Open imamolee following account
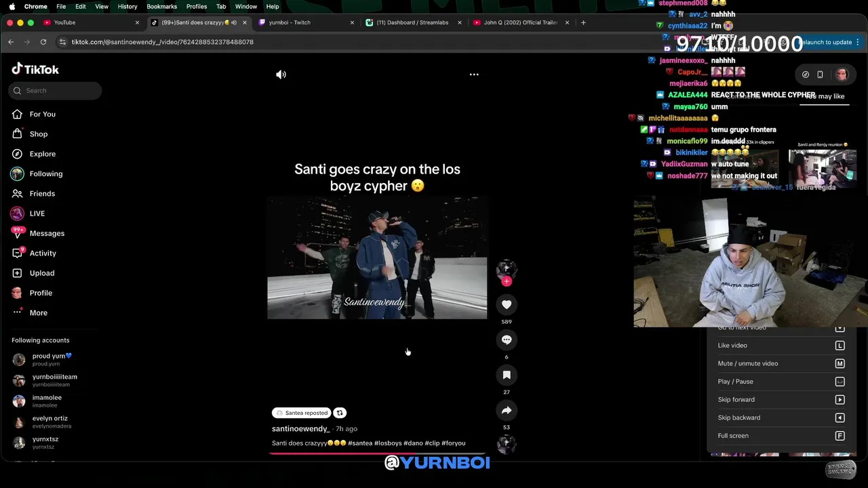 [37, 401]
